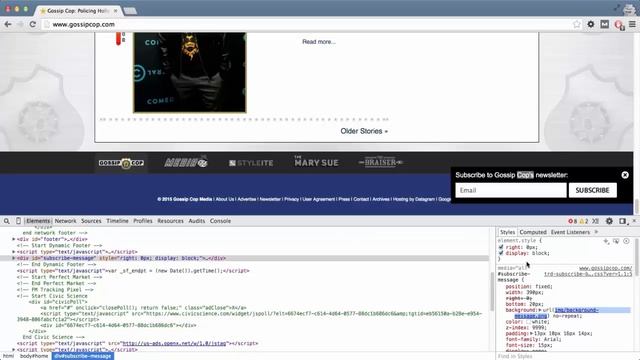Reload the gossipcop.com page

pyautogui.click(x=33, y=24)
